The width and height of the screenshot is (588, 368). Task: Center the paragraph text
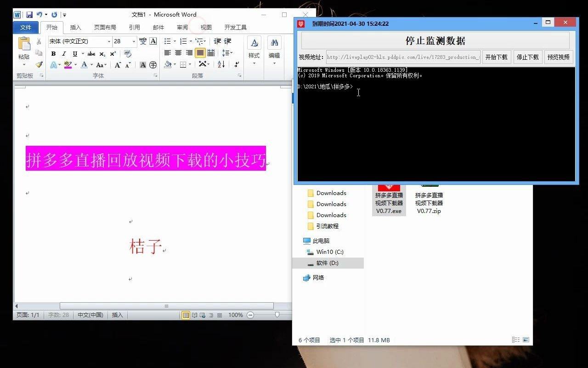[x=178, y=53]
